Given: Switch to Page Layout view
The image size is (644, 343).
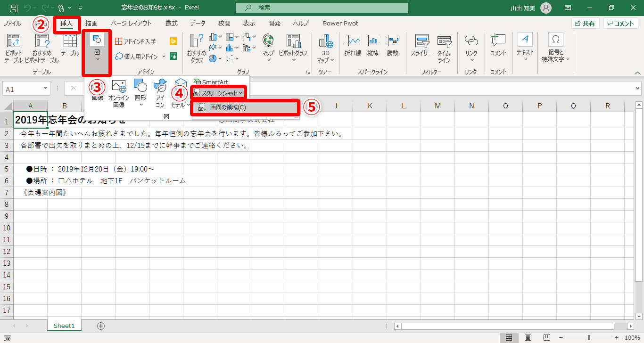Looking at the screenshot, I should (528, 338).
